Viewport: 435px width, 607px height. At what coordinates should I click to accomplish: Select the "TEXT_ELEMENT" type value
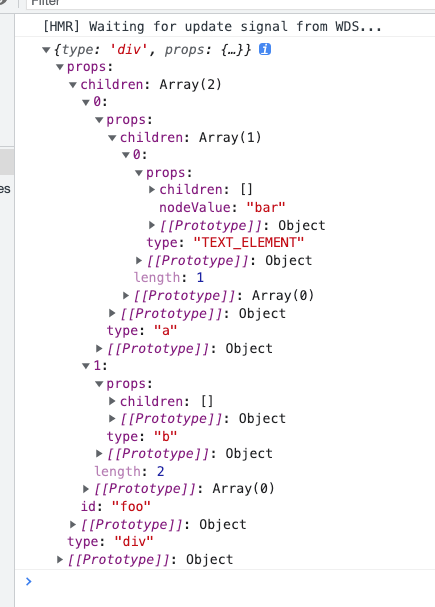[x=248, y=243]
